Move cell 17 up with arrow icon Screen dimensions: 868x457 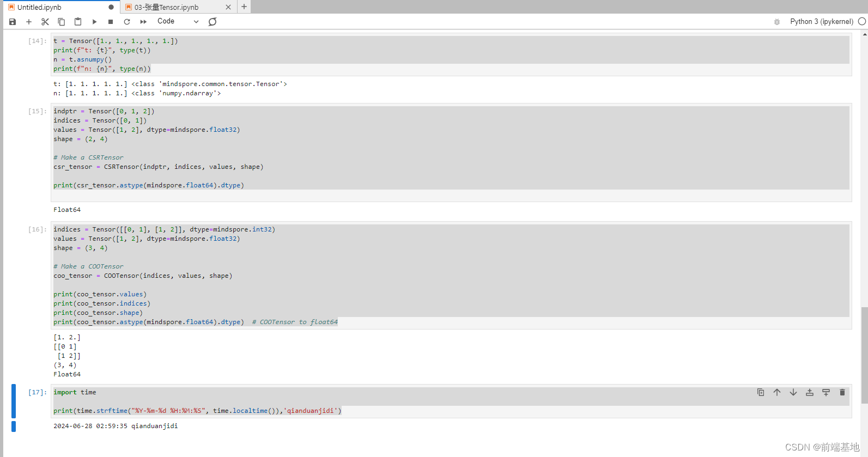coord(777,392)
